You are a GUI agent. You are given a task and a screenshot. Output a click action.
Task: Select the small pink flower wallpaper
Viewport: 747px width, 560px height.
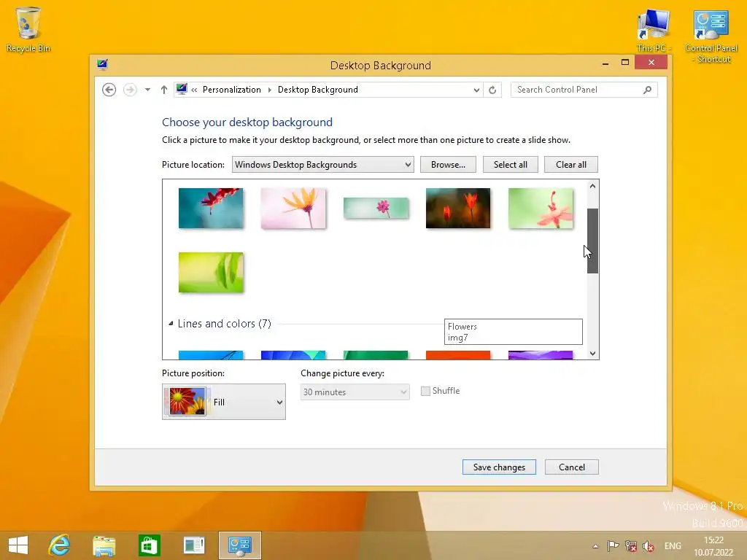376,208
